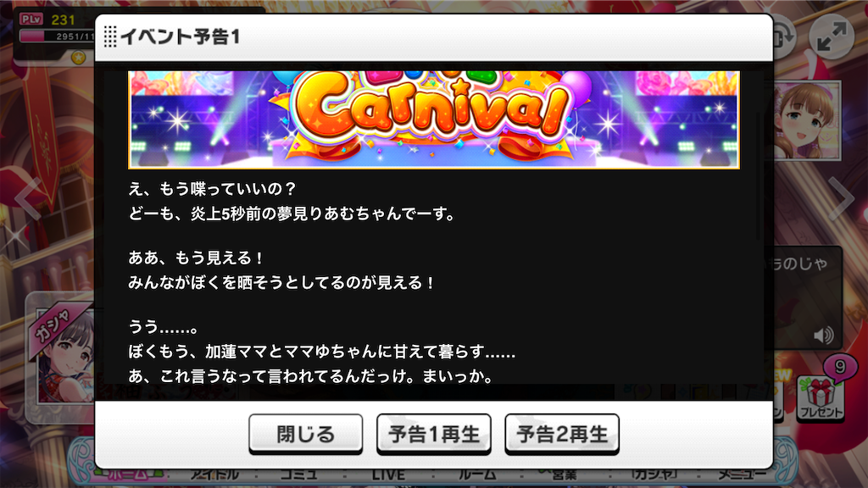Select the アイドル tab
This screenshot has width=868, height=488.
[214, 474]
